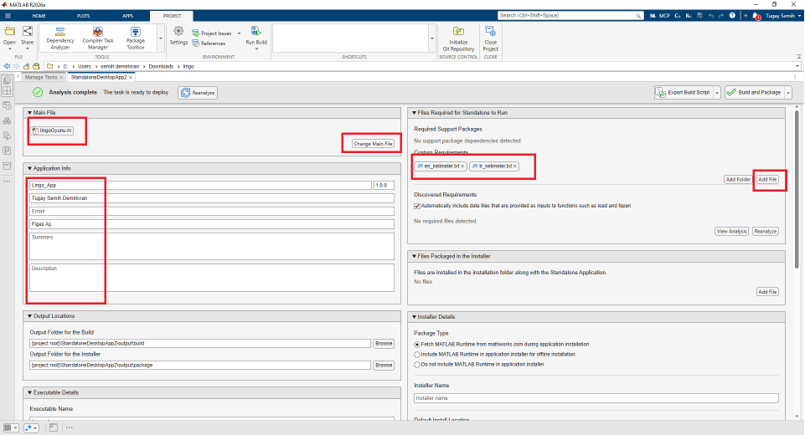805x435 pixels.
Task: Open Export Build Script dropdown arrow
Action: [x=717, y=93]
